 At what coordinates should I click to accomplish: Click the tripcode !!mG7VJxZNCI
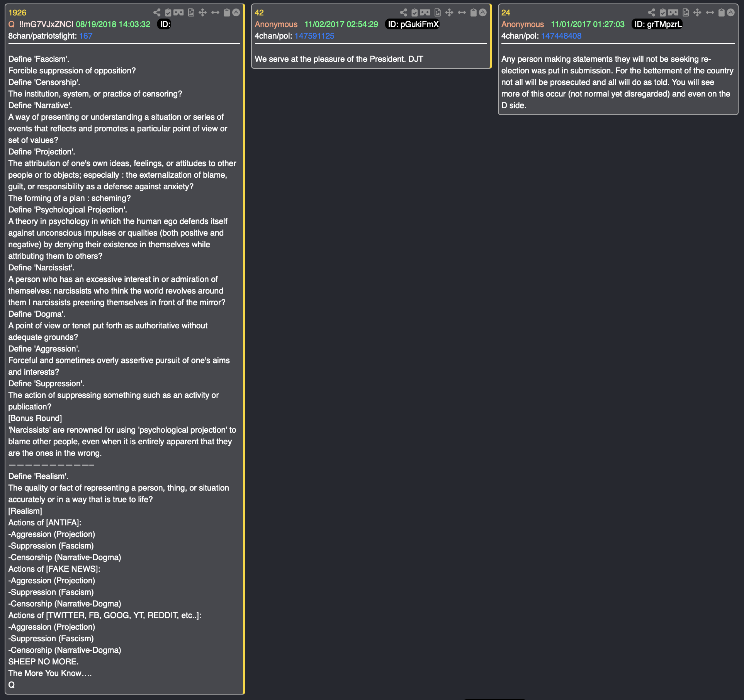click(x=46, y=24)
